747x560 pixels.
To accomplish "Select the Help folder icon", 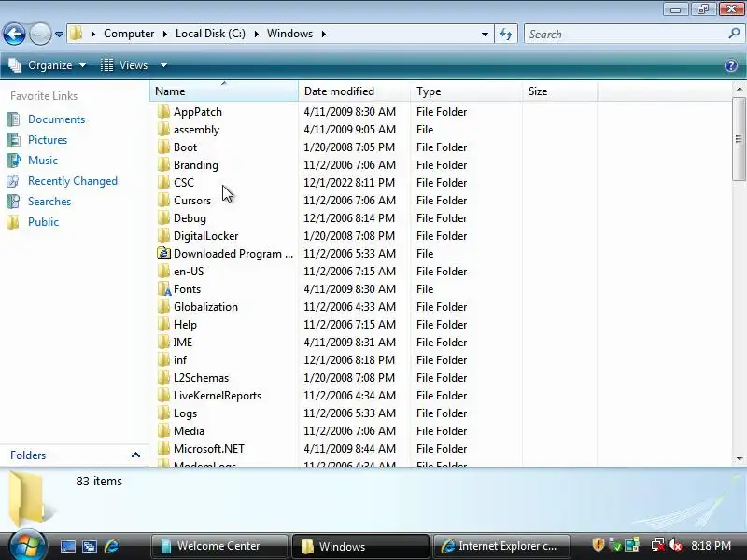I will pyautogui.click(x=163, y=325).
